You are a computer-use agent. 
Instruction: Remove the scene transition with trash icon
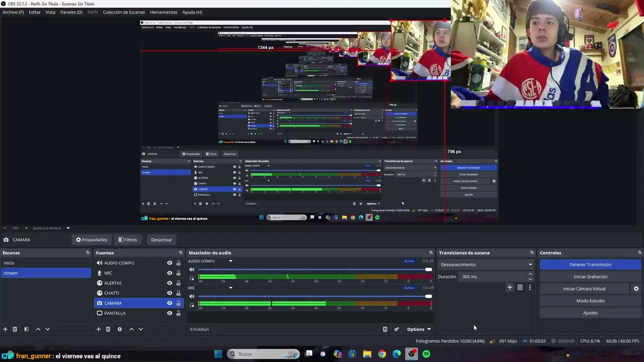click(520, 288)
